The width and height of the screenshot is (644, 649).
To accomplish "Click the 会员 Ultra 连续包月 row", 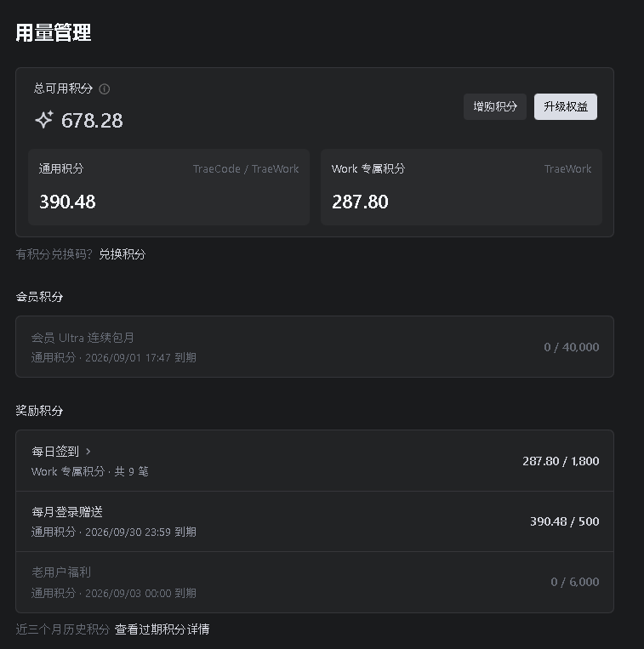I will tap(315, 347).
